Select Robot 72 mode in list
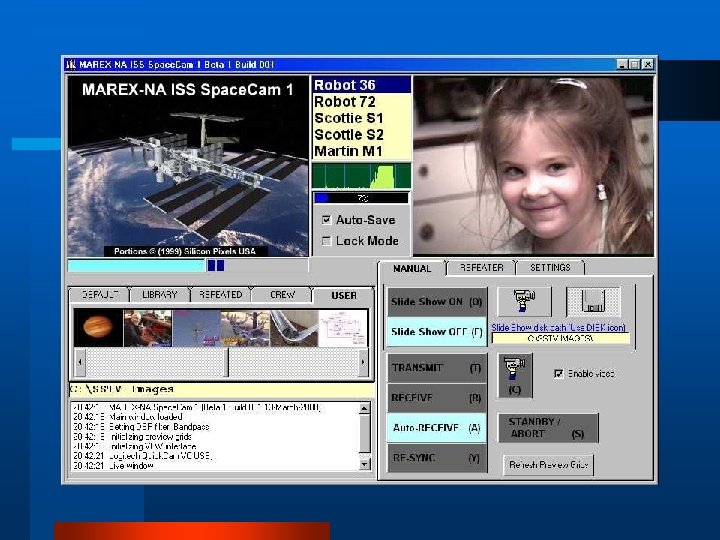Viewport: 720px width, 540px height. (361, 101)
